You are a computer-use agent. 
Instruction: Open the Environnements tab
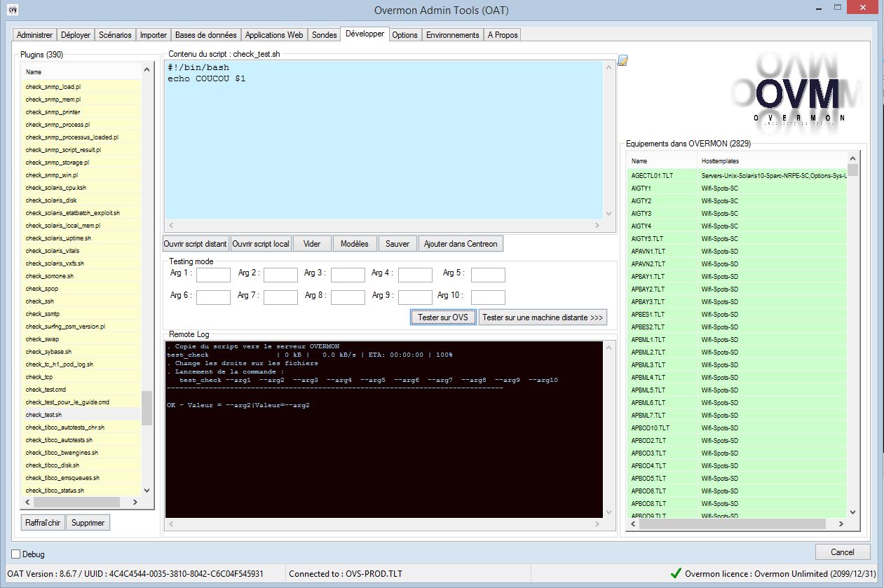tap(452, 35)
